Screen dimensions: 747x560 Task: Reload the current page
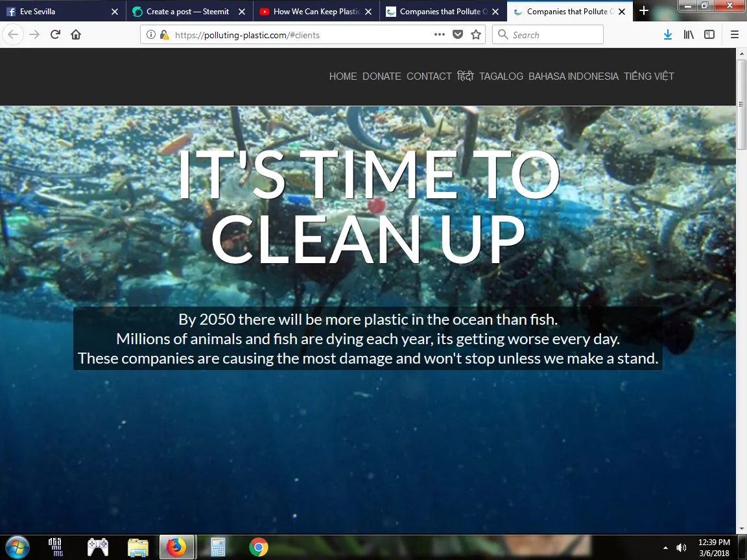(x=55, y=35)
